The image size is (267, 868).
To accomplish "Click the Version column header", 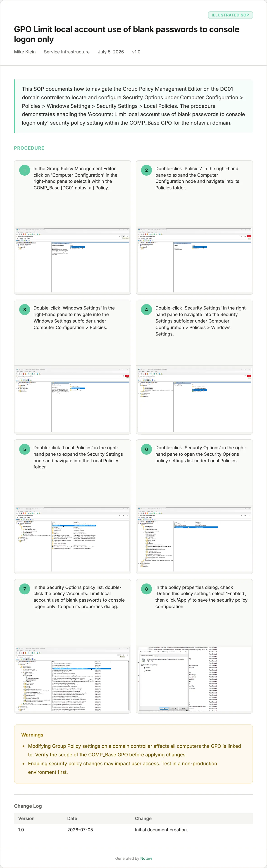I will (x=26, y=818).
